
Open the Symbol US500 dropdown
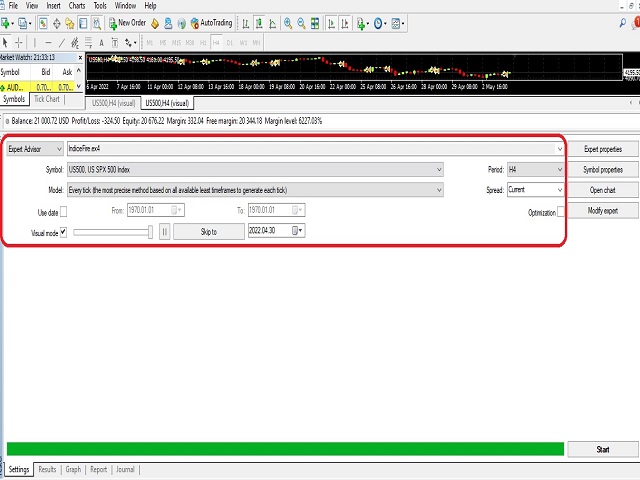tap(255, 169)
